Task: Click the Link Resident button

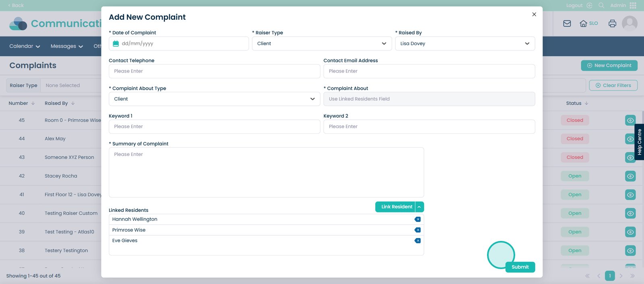Action: pos(396,207)
